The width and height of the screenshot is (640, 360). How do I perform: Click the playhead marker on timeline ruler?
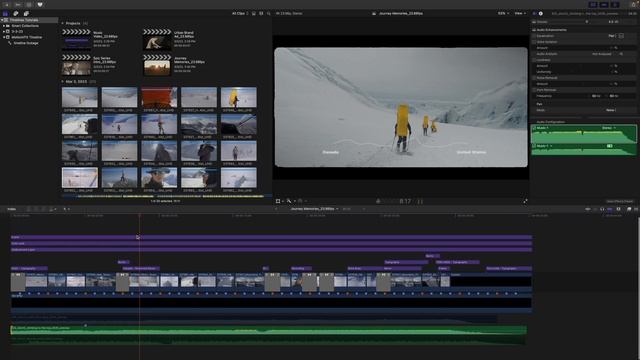[x=140, y=215]
